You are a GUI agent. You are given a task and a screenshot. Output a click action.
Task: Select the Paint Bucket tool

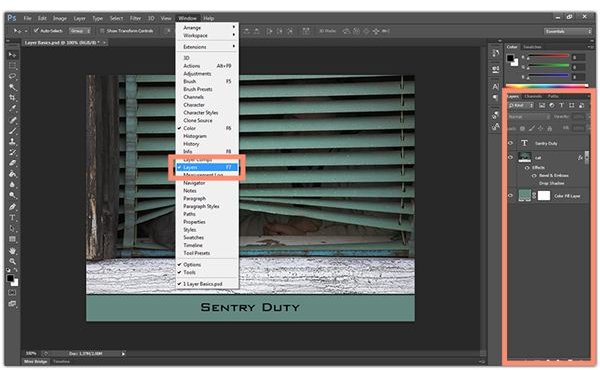pyautogui.click(x=12, y=174)
